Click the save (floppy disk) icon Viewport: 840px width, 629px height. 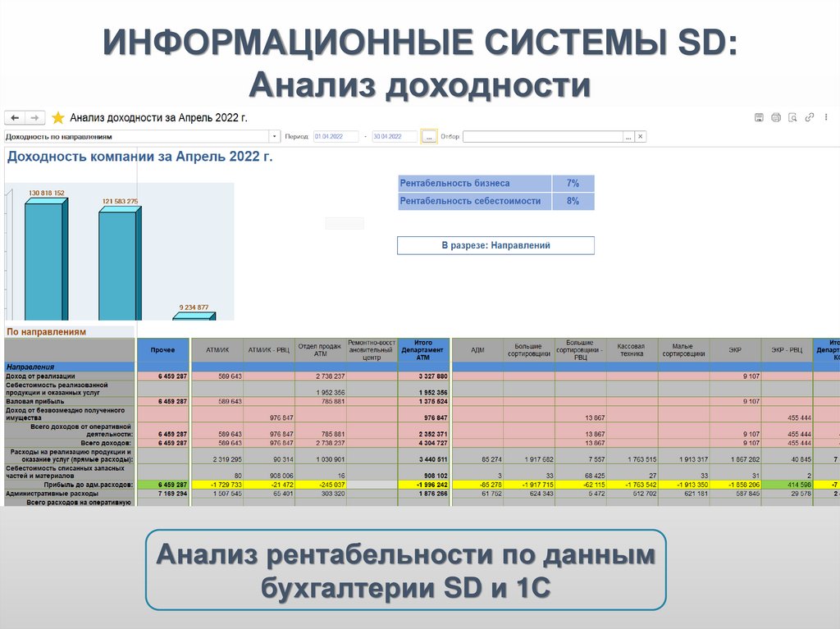pos(759,117)
